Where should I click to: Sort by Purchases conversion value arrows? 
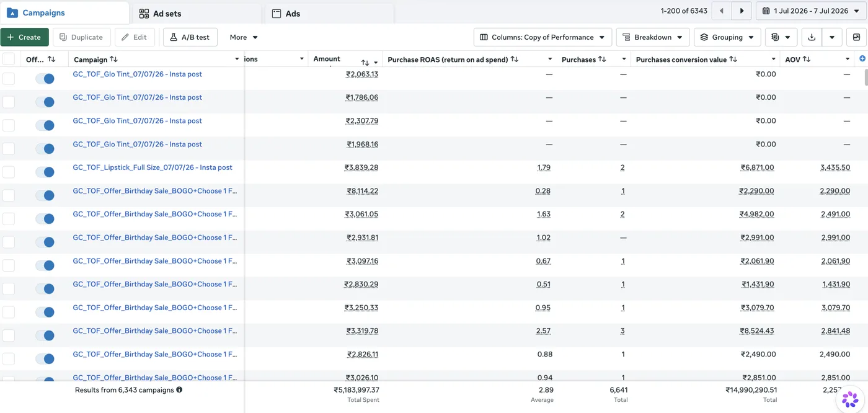point(733,60)
